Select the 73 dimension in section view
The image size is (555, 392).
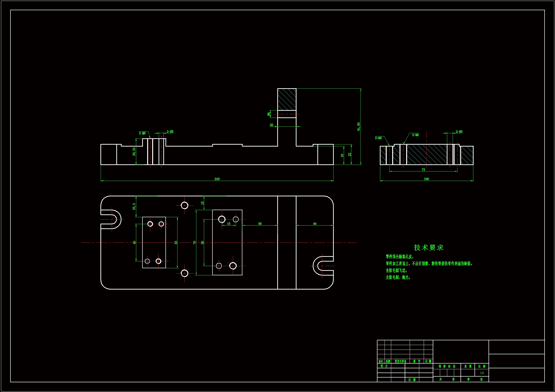coord(423,170)
